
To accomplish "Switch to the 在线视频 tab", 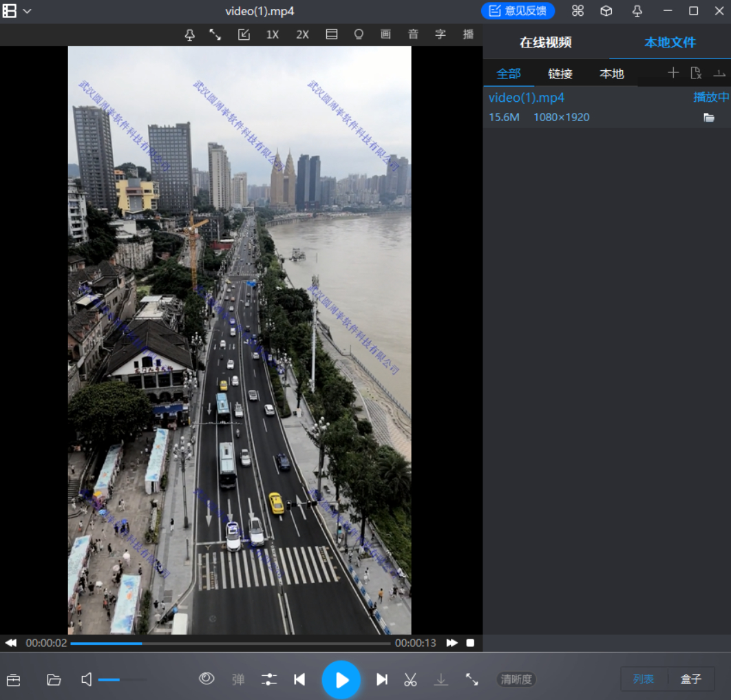I will coord(545,43).
